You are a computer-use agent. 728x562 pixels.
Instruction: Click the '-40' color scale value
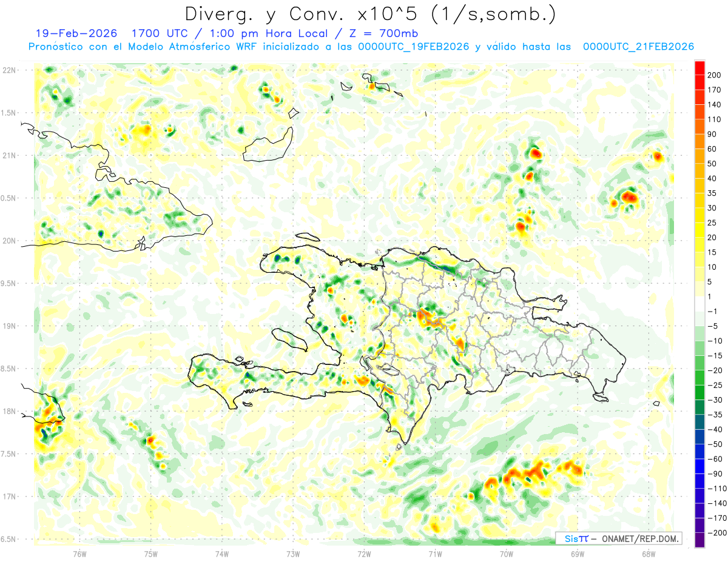click(715, 429)
